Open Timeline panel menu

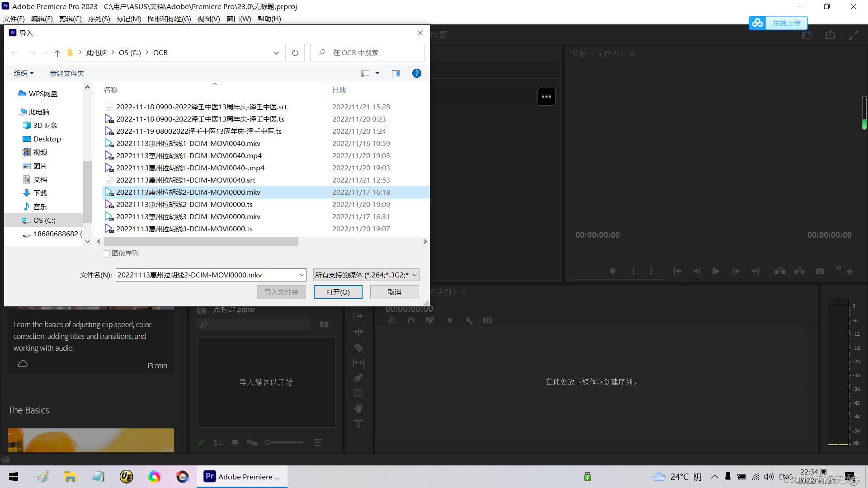click(464, 293)
